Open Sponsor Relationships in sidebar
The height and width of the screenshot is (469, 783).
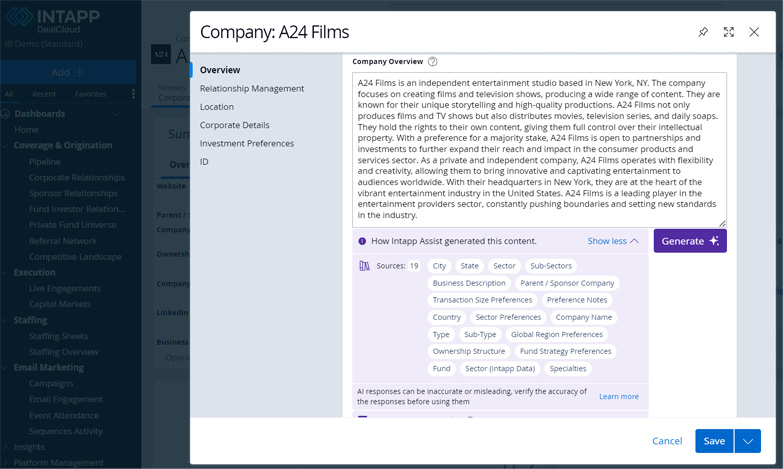point(73,193)
